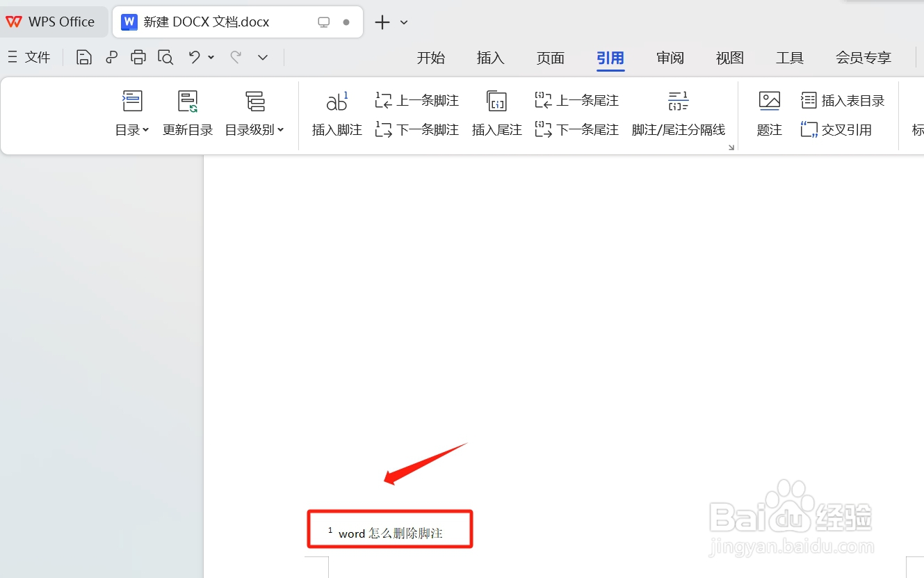The width and height of the screenshot is (924, 578).
Task: Switch to the 视图 ribbon tab
Action: point(730,58)
